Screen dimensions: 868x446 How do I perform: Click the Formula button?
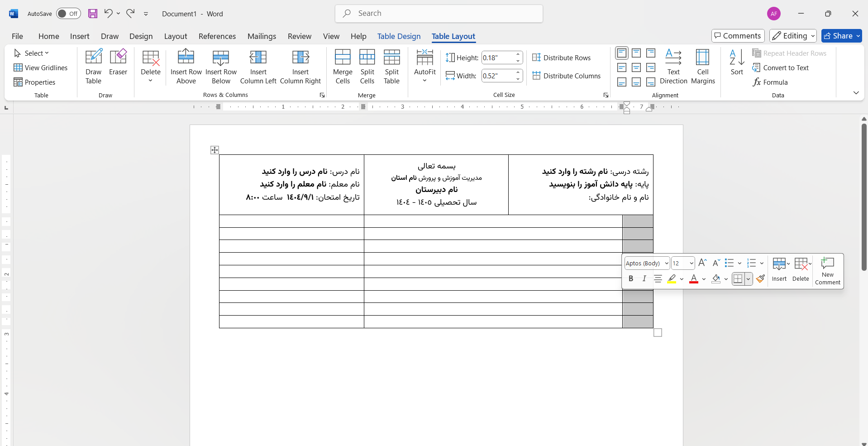coord(770,82)
